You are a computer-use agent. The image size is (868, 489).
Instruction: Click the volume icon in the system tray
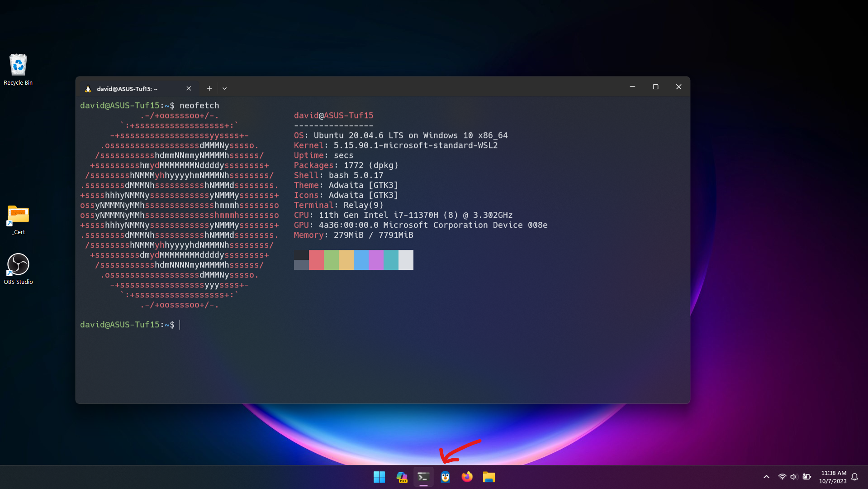(794, 477)
